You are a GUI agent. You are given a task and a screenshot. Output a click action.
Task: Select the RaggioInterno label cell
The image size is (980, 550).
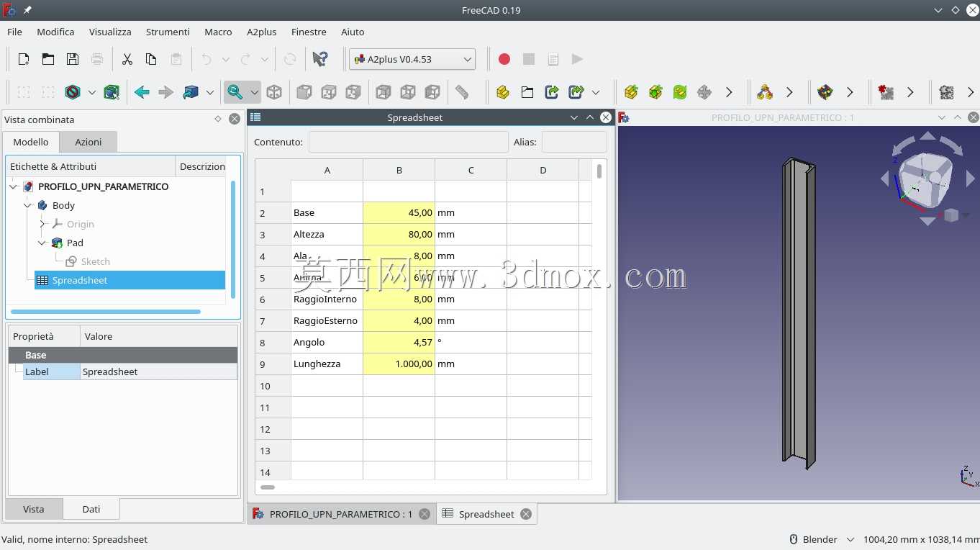pyautogui.click(x=327, y=299)
